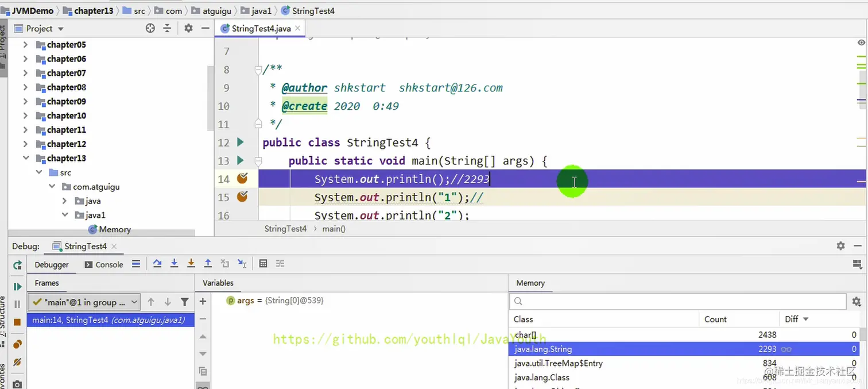868x389 pixels.
Task: Remove watch with minus icon
Action: click(x=203, y=319)
